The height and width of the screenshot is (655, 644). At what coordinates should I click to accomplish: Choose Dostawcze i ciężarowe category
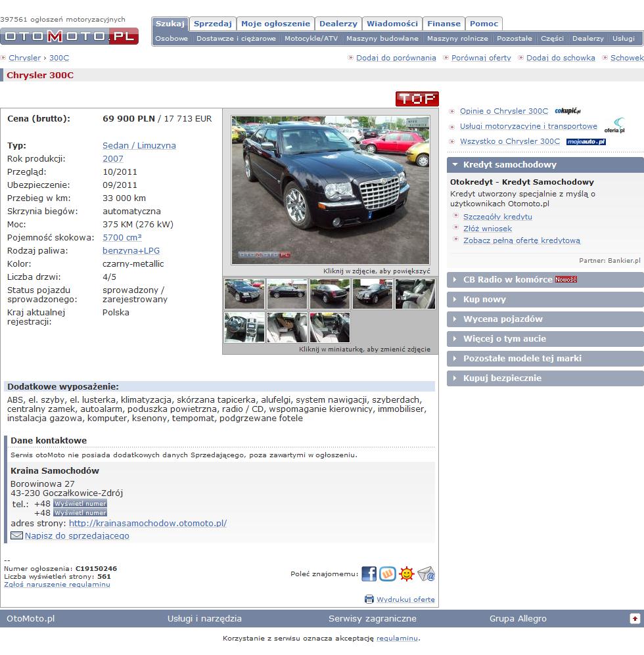(236, 38)
